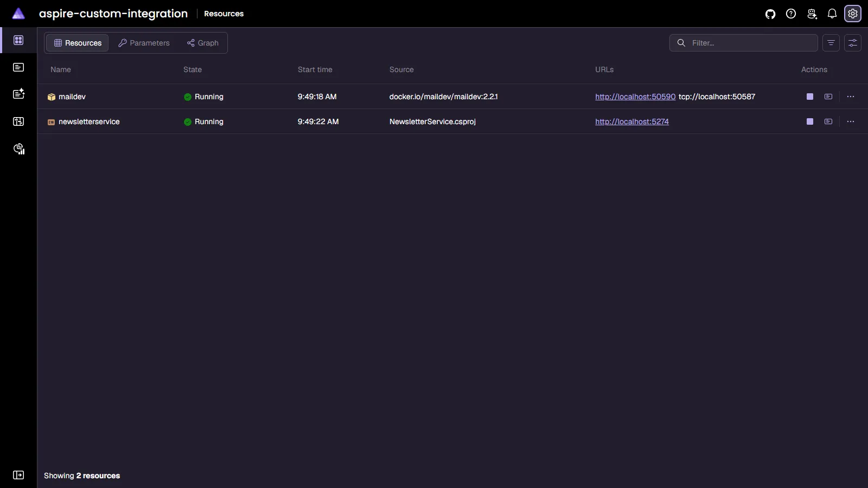Open Structured logs from sidebar
The width and height of the screenshot is (868, 488).
click(18, 94)
